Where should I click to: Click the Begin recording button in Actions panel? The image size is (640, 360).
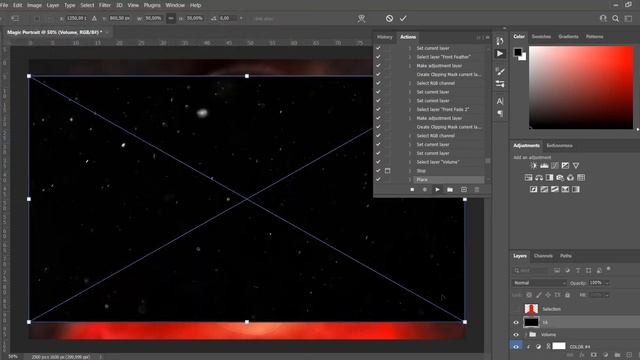424,190
